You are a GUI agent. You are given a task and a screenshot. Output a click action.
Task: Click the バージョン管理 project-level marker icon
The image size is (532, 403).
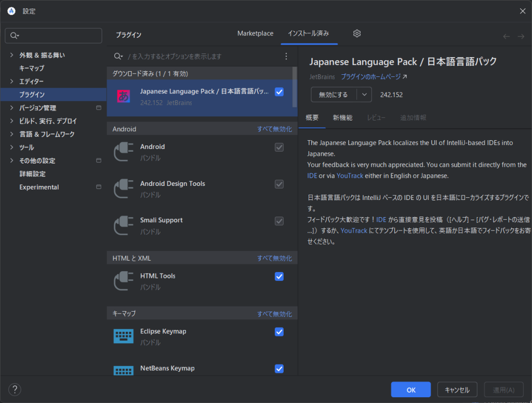pos(99,108)
